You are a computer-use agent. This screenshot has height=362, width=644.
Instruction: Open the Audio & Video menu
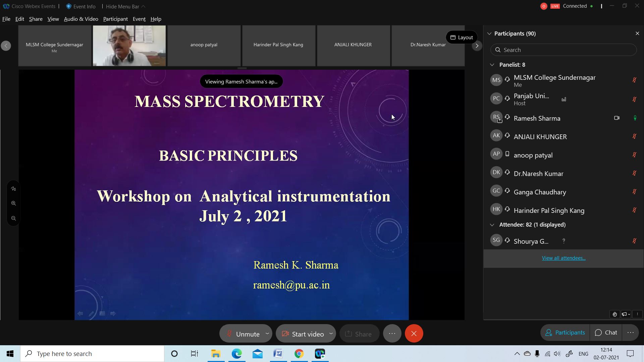click(81, 19)
